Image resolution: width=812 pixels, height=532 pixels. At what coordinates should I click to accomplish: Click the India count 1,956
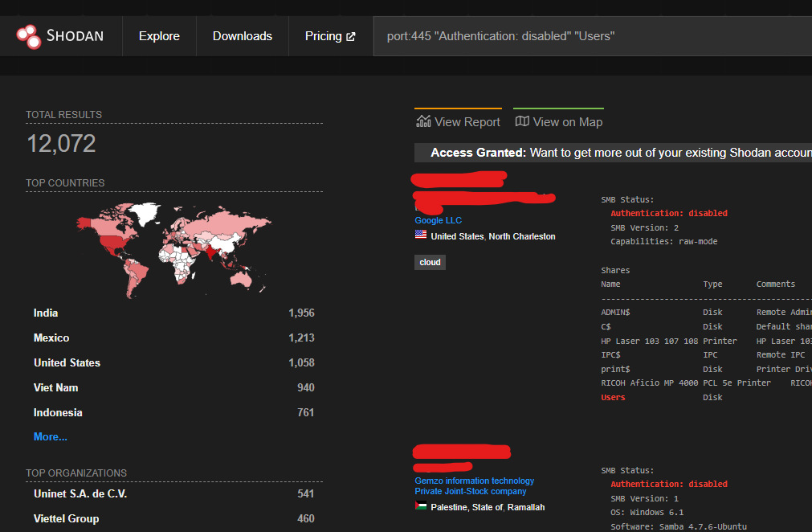(x=301, y=313)
